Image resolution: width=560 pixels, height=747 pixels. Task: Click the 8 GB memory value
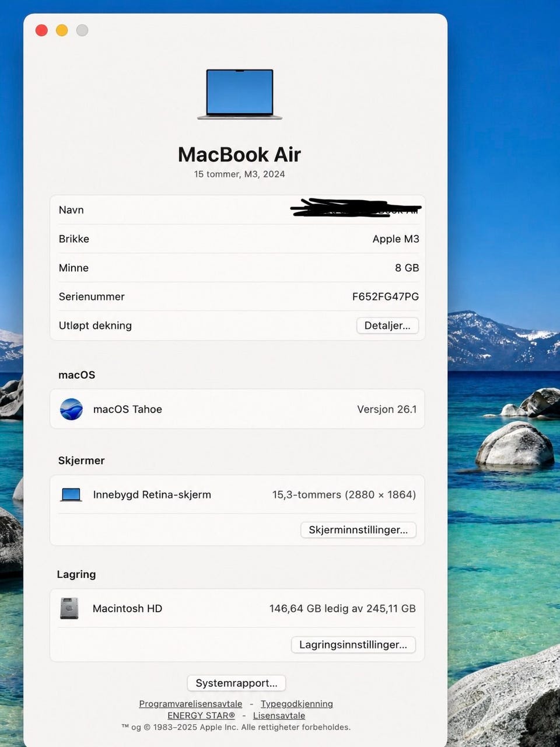tap(407, 268)
